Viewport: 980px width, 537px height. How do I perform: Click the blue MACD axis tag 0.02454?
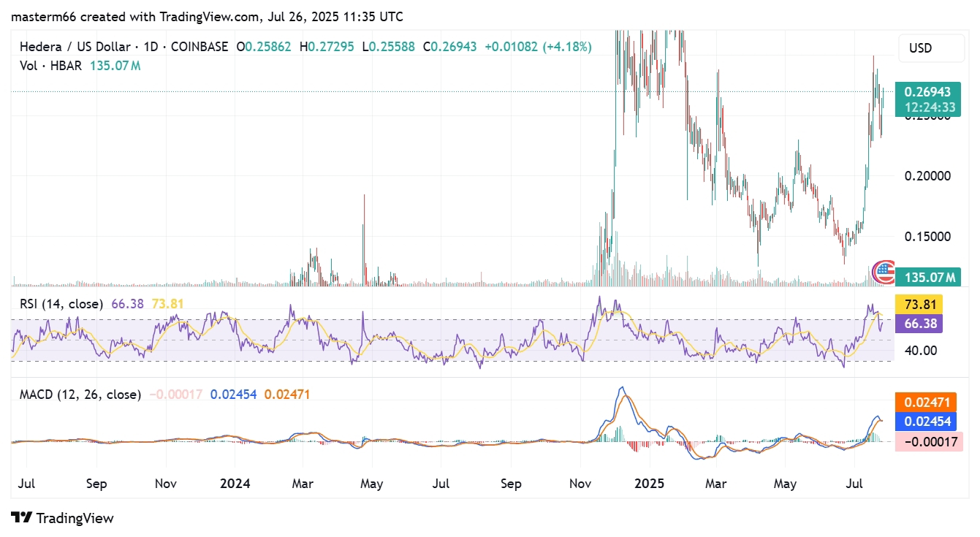tap(928, 421)
